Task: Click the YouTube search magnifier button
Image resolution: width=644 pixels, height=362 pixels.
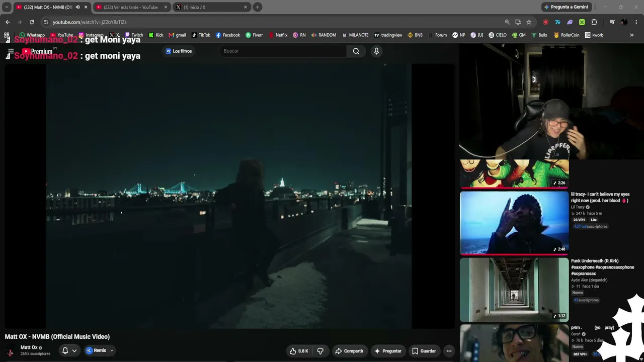Action: tap(356, 51)
